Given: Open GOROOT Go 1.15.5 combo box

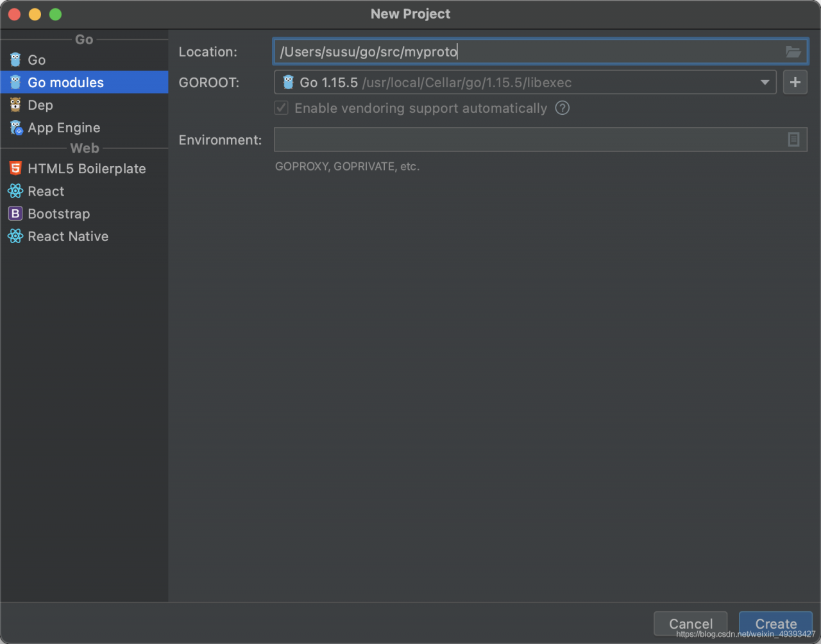Looking at the screenshot, I should pos(525,82).
